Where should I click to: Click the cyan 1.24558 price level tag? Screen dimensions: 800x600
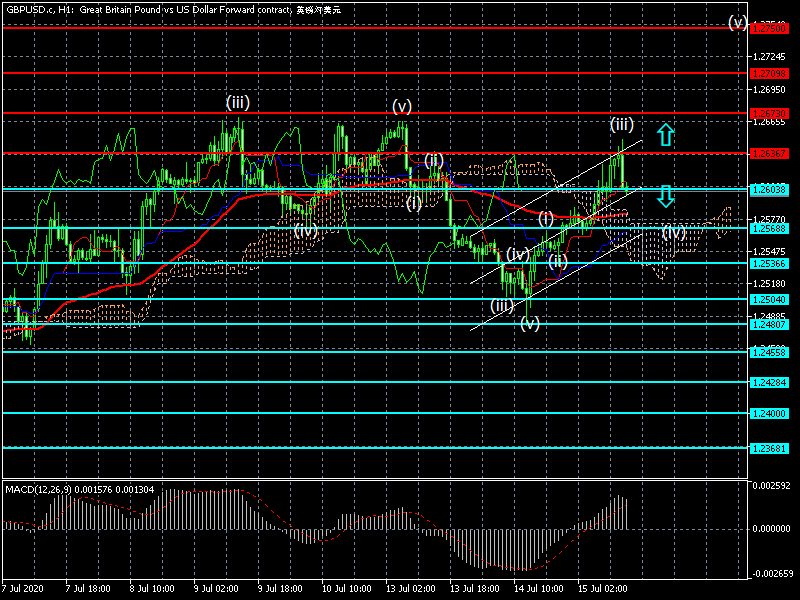coord(769,352)
